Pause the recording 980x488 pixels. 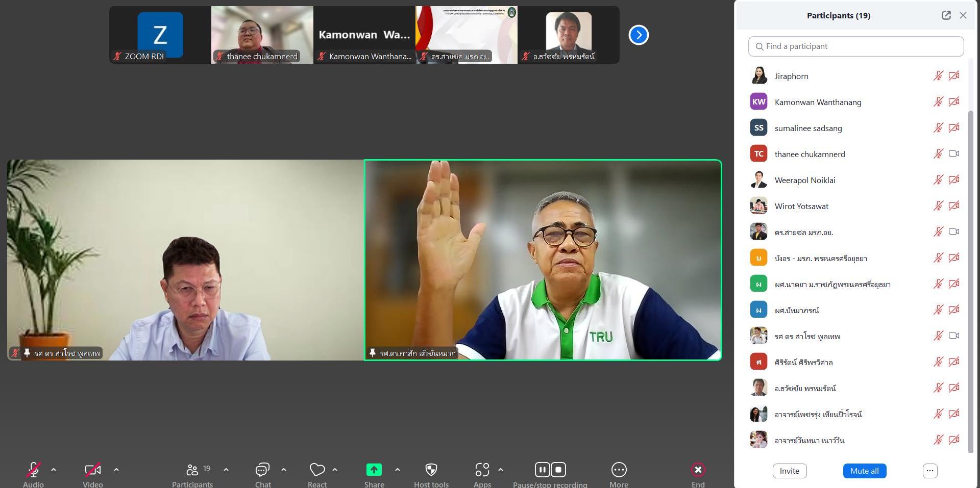543,469
